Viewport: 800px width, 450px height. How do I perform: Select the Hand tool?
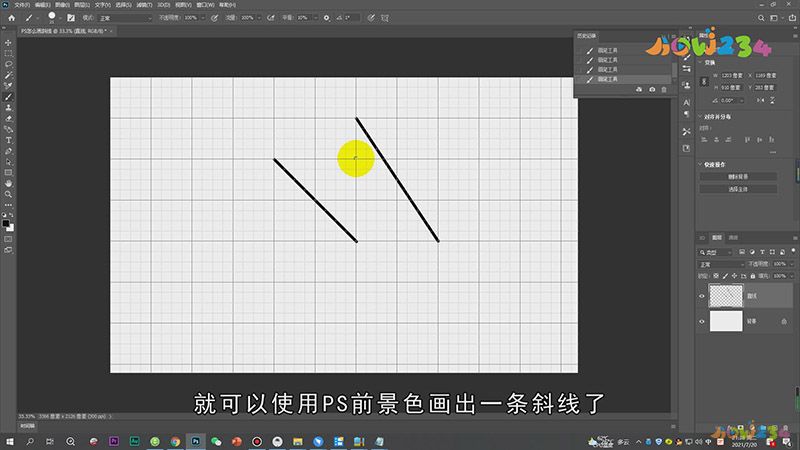pos(8,183)
